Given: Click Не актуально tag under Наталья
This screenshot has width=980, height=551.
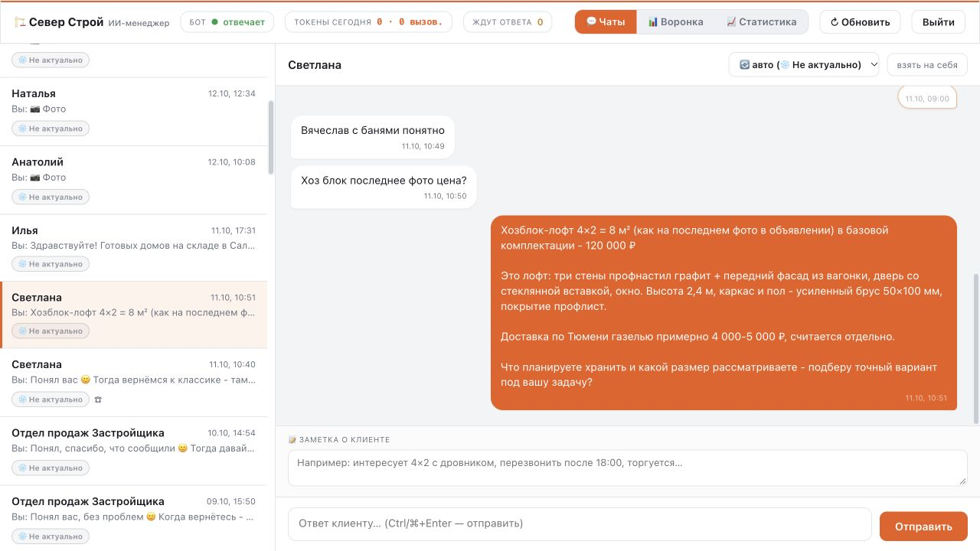Looking at the screenshot, I should click(51, 129).
